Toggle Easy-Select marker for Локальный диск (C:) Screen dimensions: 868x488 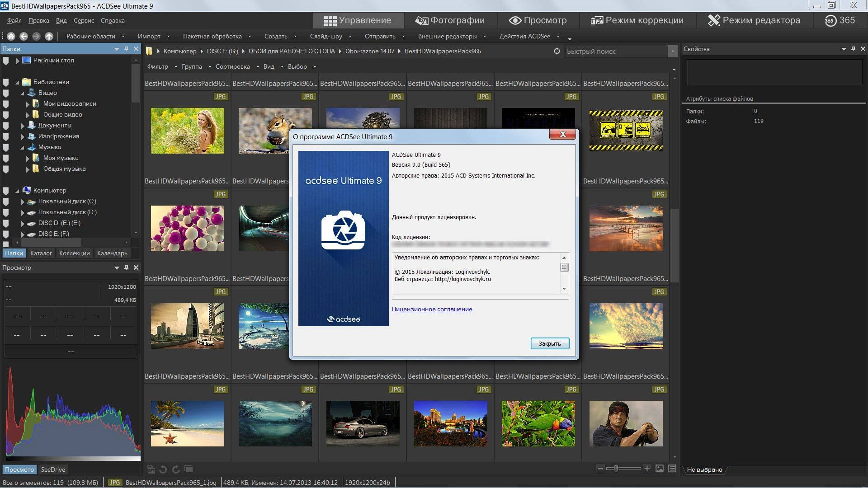(x=6, y=202)
